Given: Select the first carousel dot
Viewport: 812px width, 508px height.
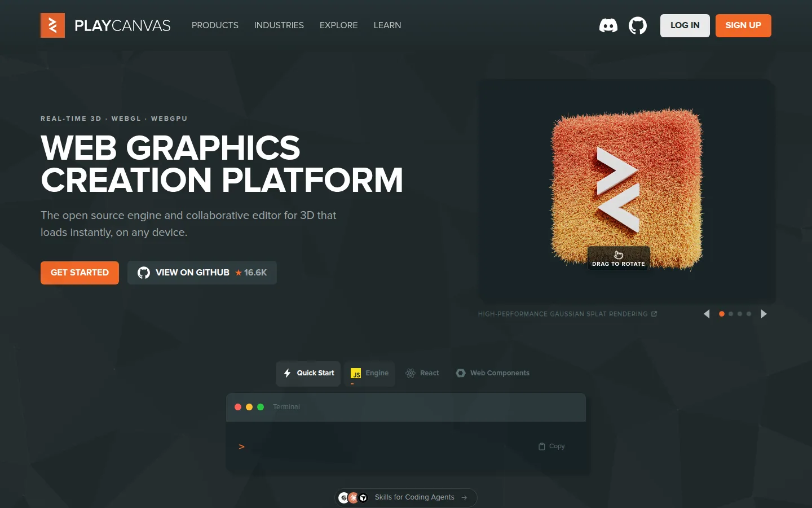Looking at the screenshot, I should 722,314.
